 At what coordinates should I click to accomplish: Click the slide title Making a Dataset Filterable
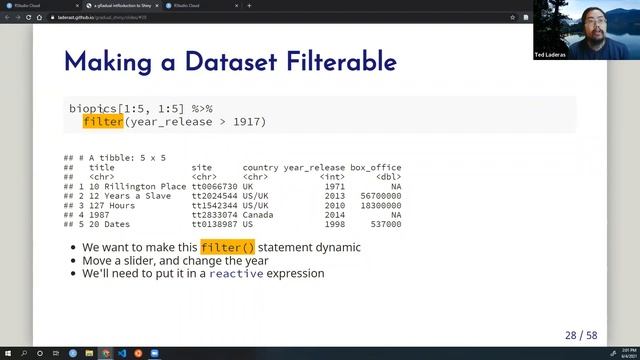coord(230,62)
